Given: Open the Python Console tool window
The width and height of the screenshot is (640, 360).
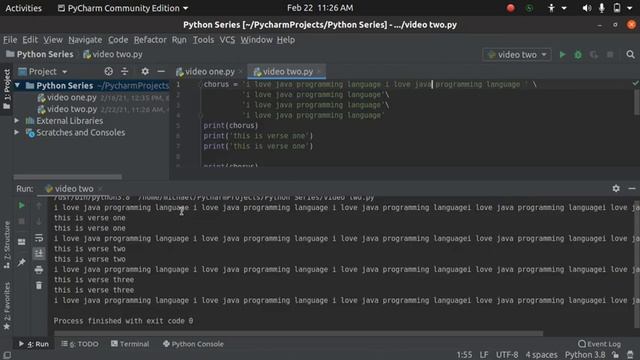Looking at the screenshot, I should click(x=193, y=344).
